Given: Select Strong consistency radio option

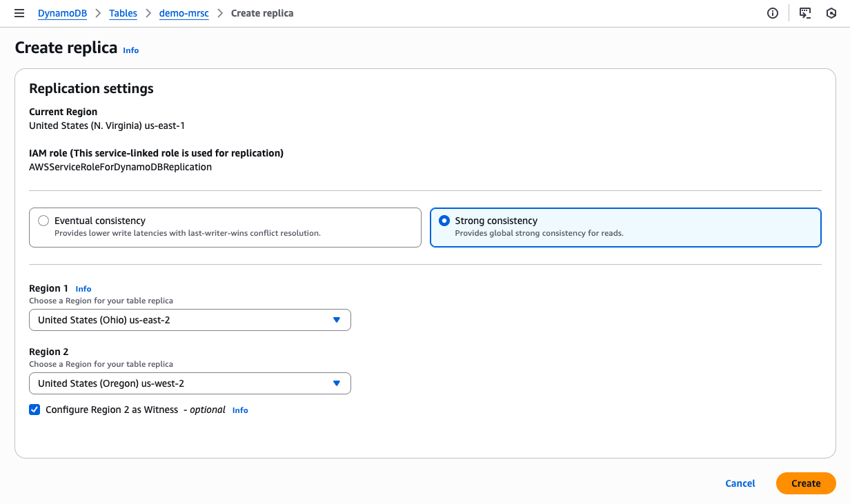Looking at the screenshot, I should pos(444,221).
